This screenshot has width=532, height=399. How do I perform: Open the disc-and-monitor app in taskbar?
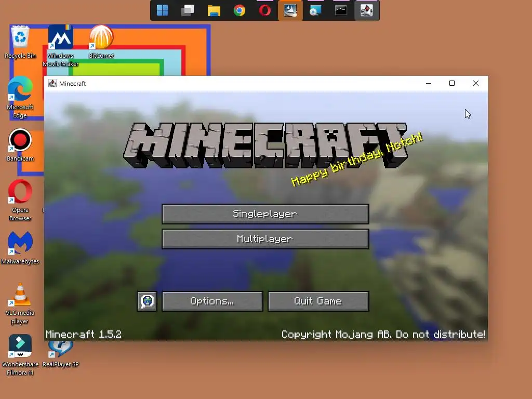point(315,10)
